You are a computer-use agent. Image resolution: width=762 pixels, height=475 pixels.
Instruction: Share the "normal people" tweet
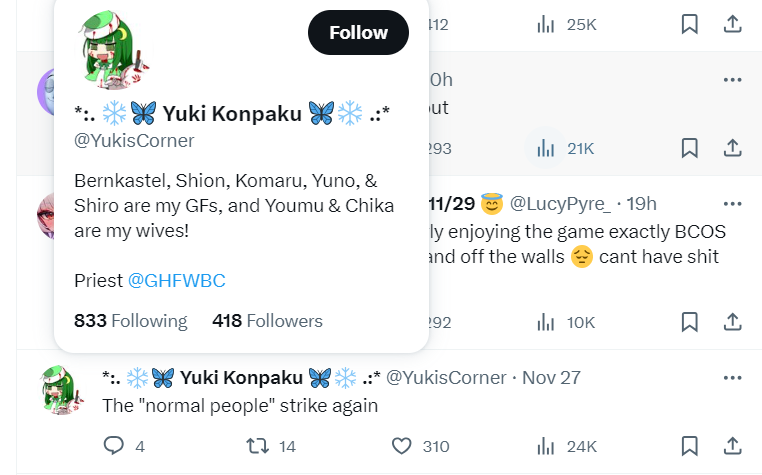pos(732,446)
